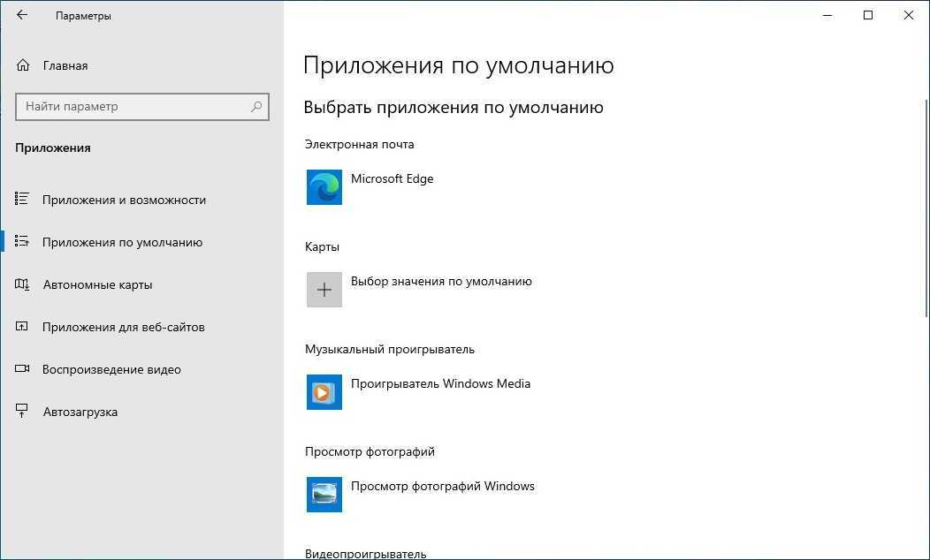The width and height of the screenshot is (930, 560).
Task: Click the Автономные карты map icon
Action: (x=22, y=284)
